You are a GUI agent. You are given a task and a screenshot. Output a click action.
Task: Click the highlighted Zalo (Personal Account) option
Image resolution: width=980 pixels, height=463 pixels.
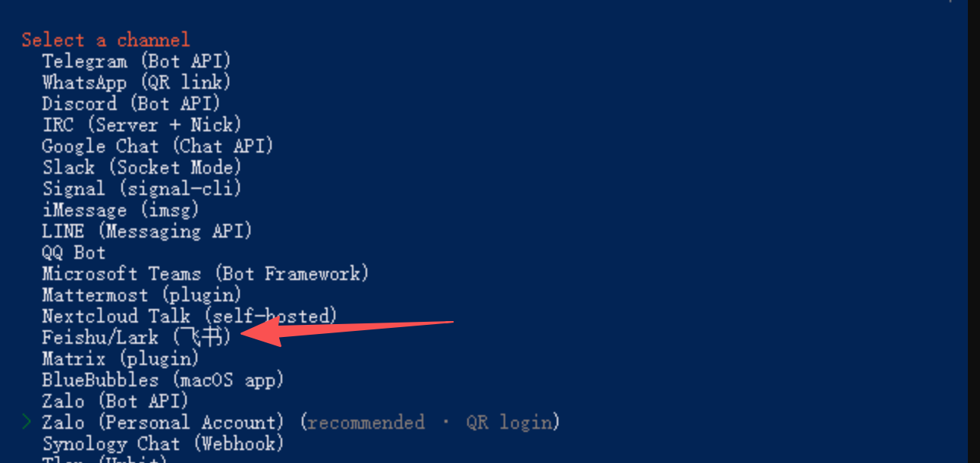tap(163, 422)
